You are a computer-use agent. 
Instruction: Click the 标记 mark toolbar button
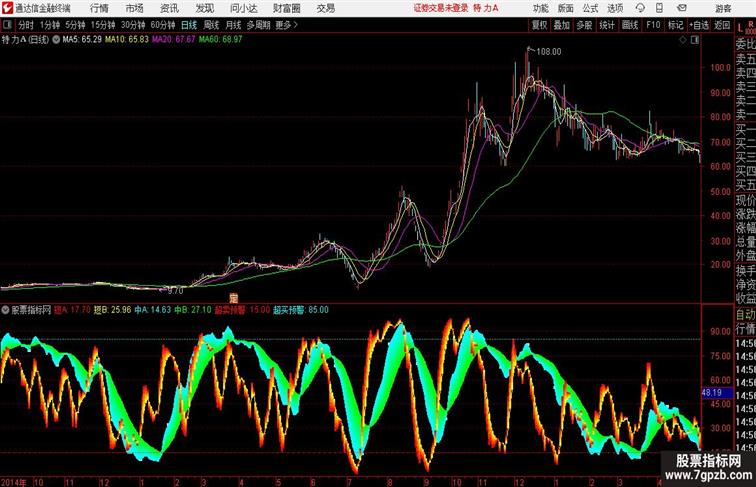(675, 25)
